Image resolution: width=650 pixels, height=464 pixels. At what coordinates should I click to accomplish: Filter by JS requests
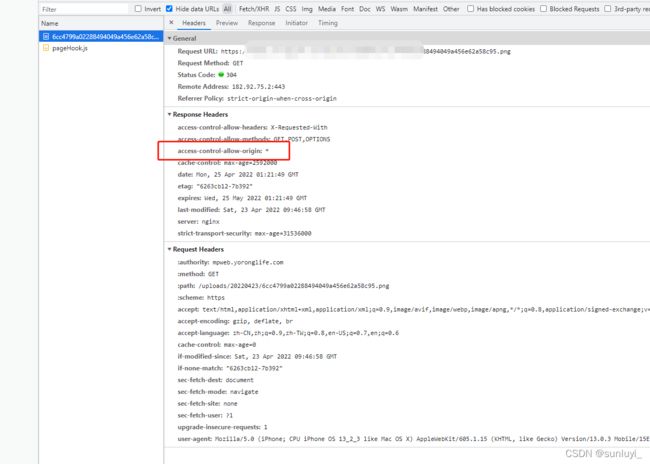[277, 9]
